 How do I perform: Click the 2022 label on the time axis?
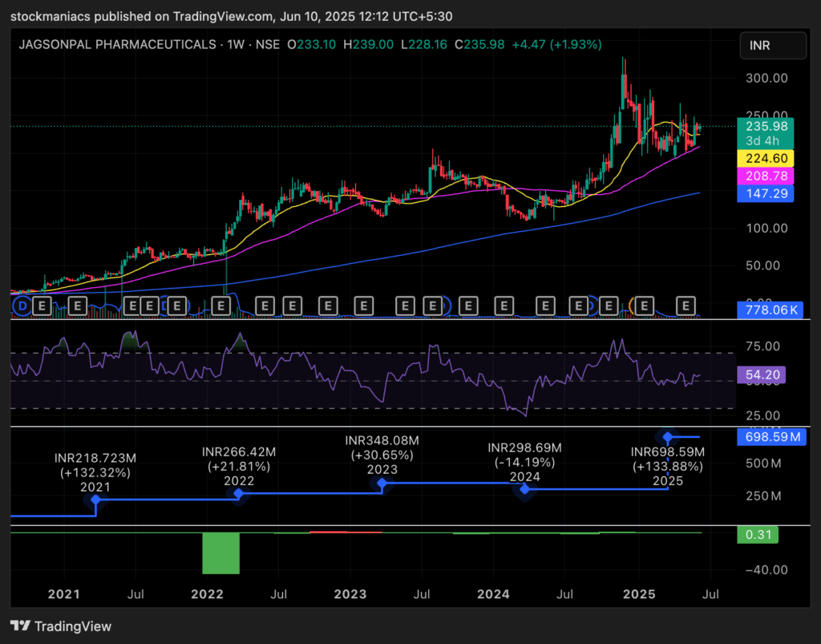click(208, 594)
